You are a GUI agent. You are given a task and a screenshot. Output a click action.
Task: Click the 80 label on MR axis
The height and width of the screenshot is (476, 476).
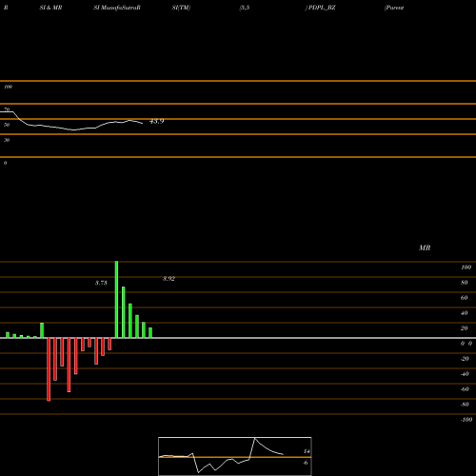tap(465, 283)
